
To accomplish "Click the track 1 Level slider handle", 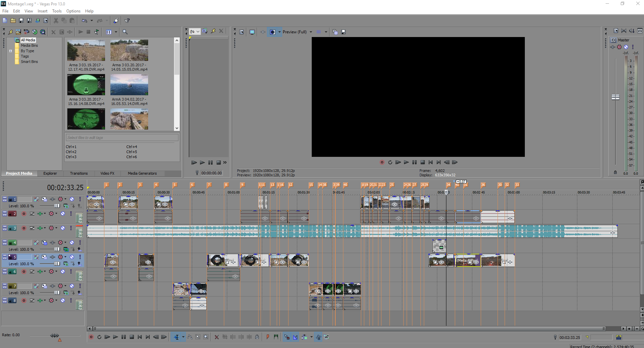I will click(x=57, y=206).
